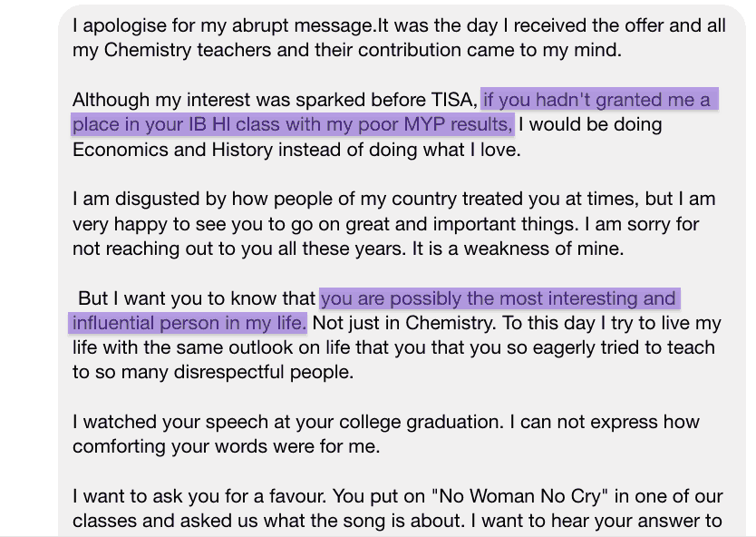
Task: Click "But I want you to know that"
Action: [x=197, y=298]
